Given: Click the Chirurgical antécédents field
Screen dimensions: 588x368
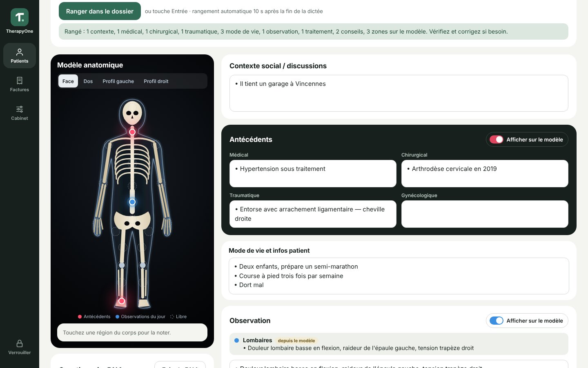Looking at the screenshot, I should tap(485, 173).
